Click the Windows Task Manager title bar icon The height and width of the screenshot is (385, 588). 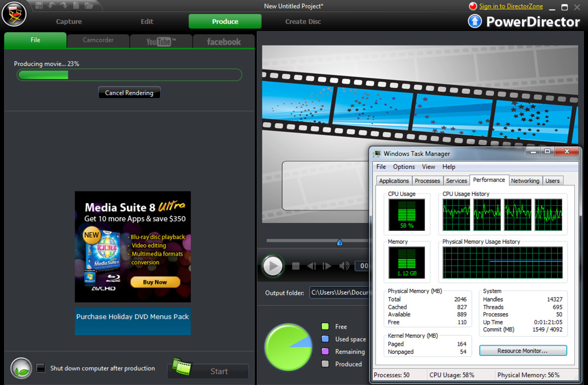point(377,154)
